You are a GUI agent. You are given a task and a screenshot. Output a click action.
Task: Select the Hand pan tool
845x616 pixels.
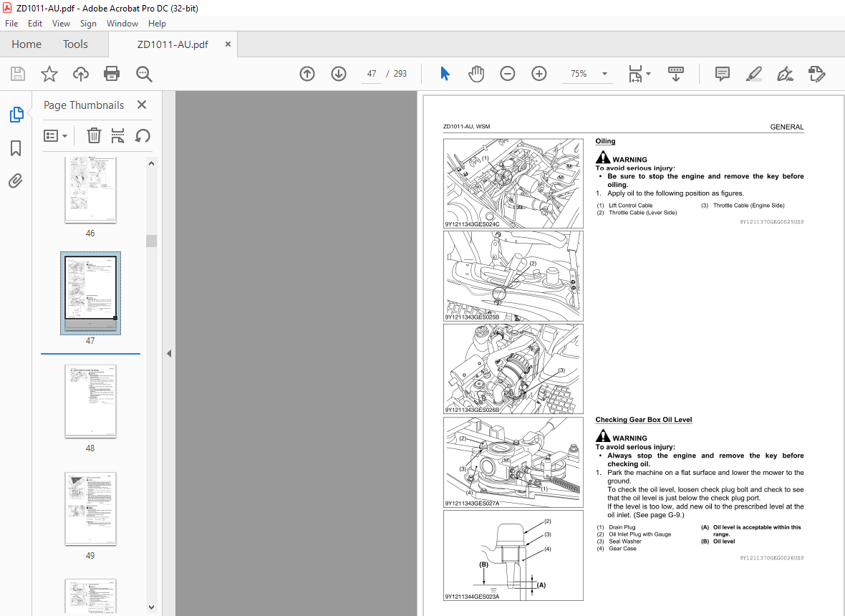476,74
